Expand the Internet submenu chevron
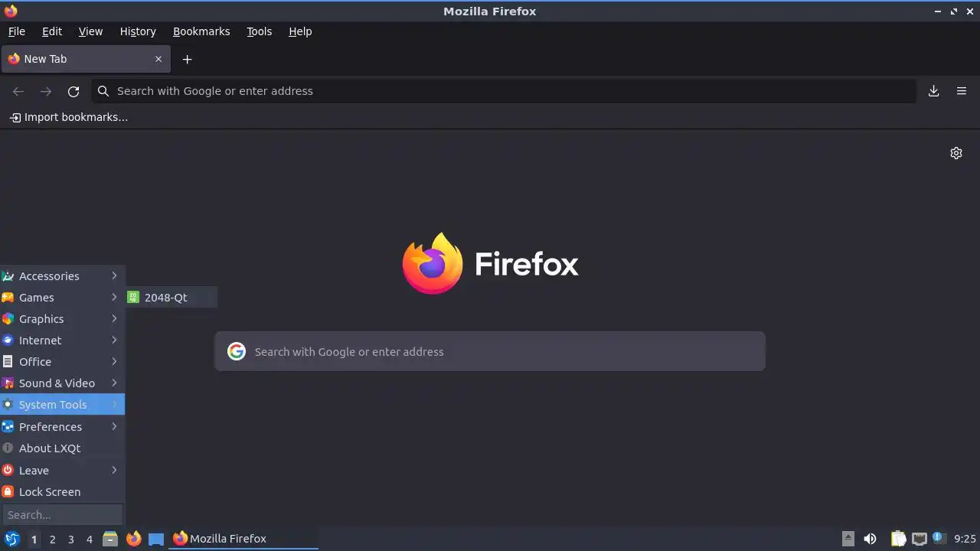This screenshot has height=551, width=980. coord(114,340)
